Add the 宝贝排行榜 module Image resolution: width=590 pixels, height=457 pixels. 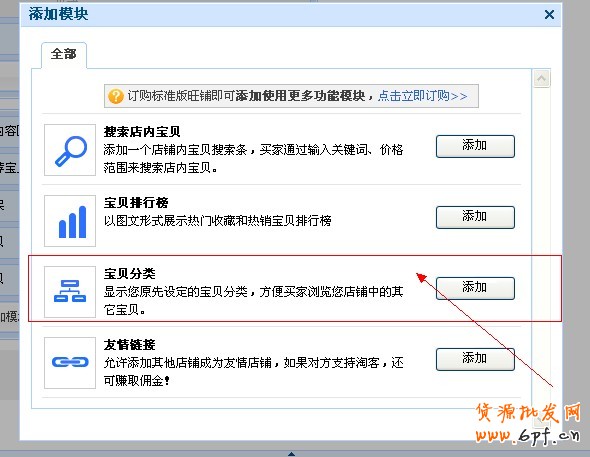(x=475, y=217)
